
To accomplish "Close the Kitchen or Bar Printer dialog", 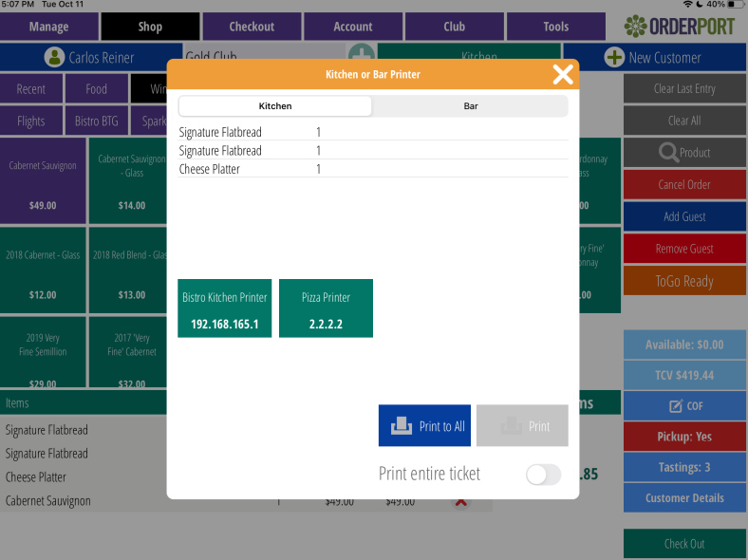I will coord(563,74).
